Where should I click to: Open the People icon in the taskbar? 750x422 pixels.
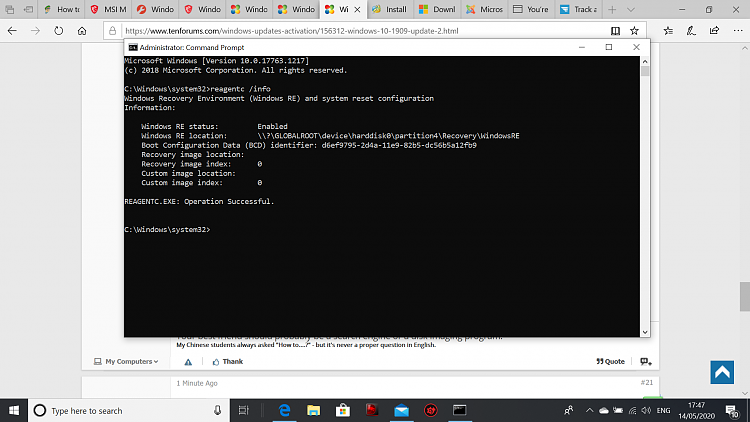click(569, 411)
